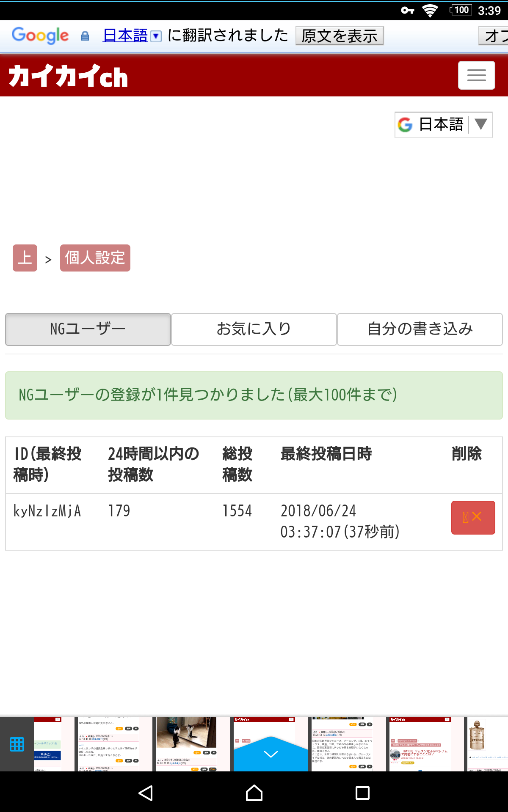Go to 上 breadcrumb link
This screenshot has height=812, width=508.
tap(25, 258)
